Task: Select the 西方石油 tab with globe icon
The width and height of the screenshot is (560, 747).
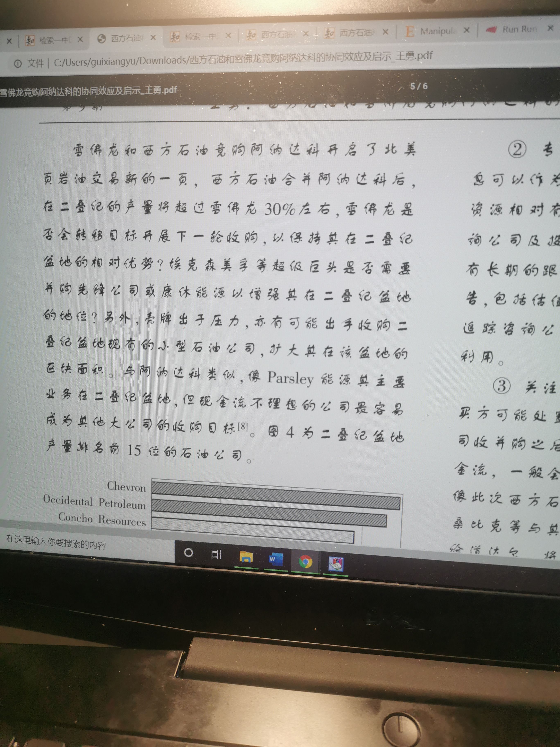Action: 126,38
